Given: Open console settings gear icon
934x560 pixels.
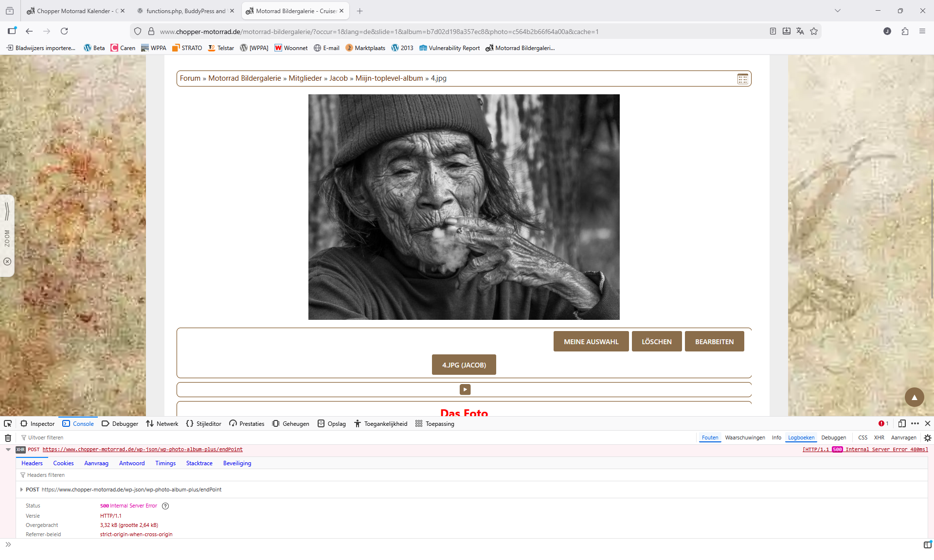Looking at the screenshot, I should pos(928,437).
